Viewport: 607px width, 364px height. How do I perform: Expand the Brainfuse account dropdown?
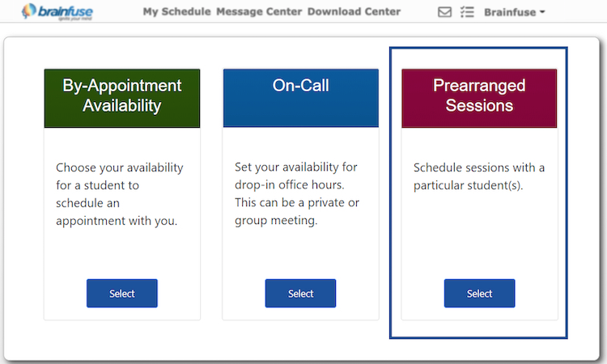pyautogui.click(x=513, y=12)
